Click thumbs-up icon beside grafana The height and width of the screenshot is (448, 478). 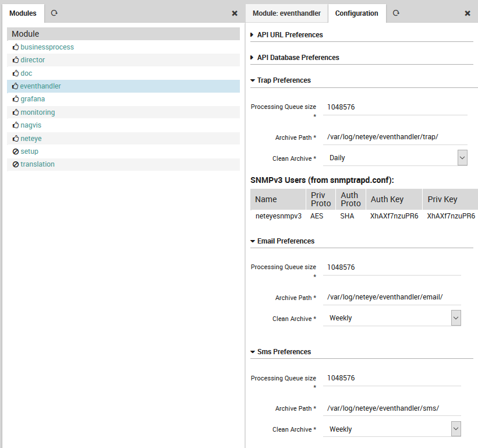[16, 99]
